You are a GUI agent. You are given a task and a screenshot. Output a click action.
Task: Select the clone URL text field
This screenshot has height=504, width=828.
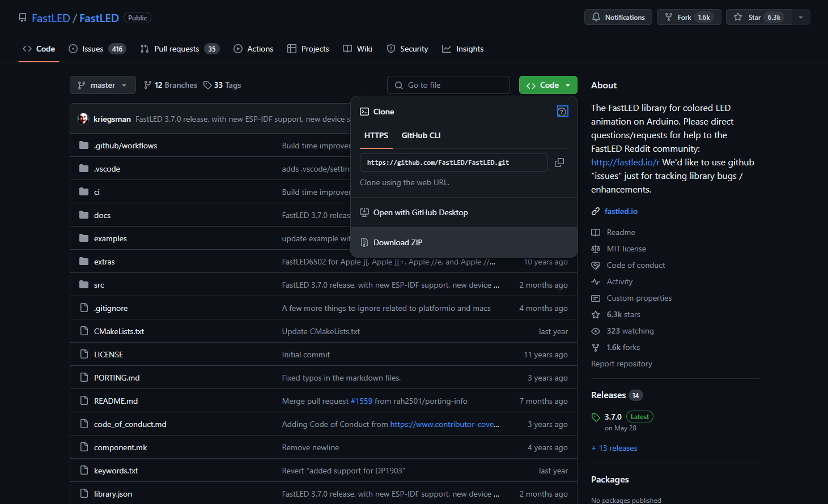tap(453, 163)
